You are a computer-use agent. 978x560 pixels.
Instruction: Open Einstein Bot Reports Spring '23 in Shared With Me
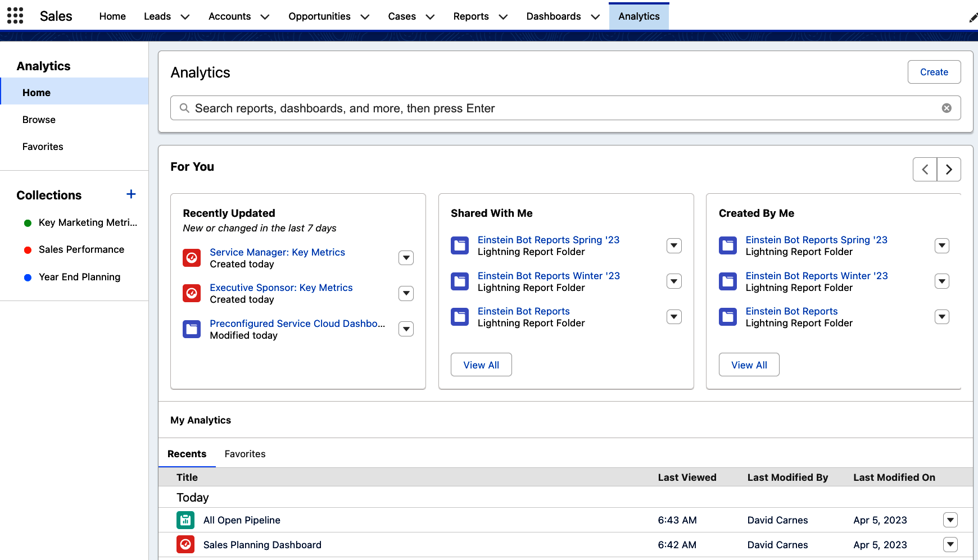pyautogui.click(x=549, y=240)
